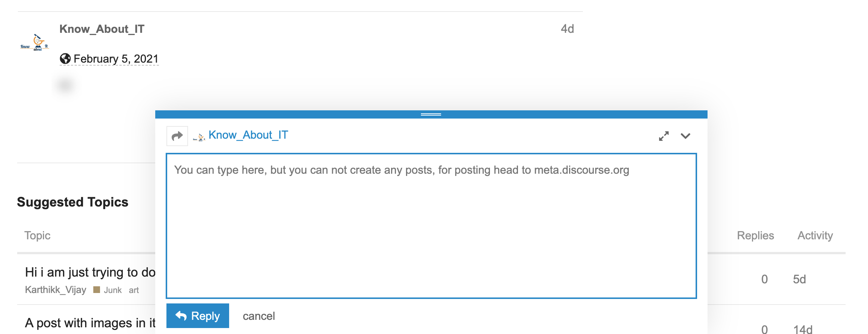Sort suggested topics by Replies
The image size is (868, 334).
[x=755, y=236]
